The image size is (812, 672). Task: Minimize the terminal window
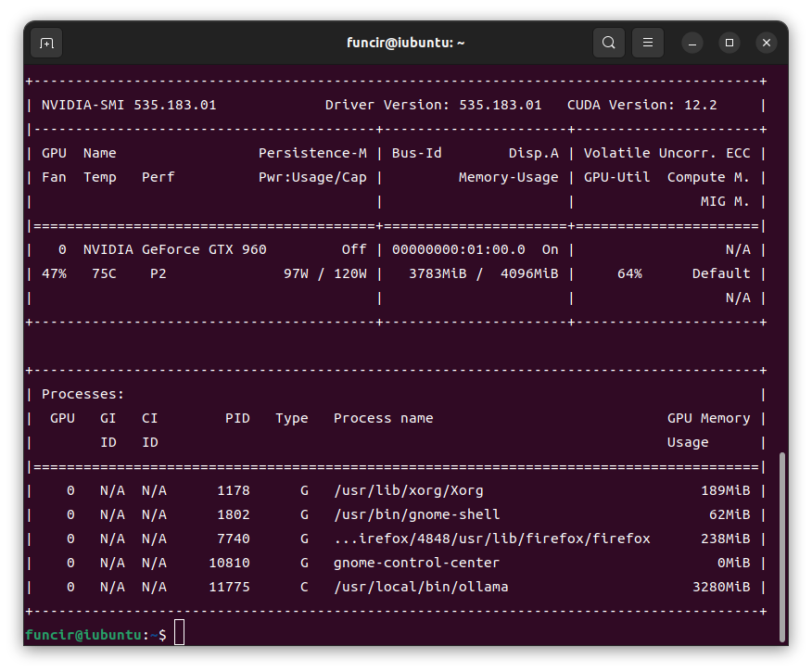pos(691,43)
